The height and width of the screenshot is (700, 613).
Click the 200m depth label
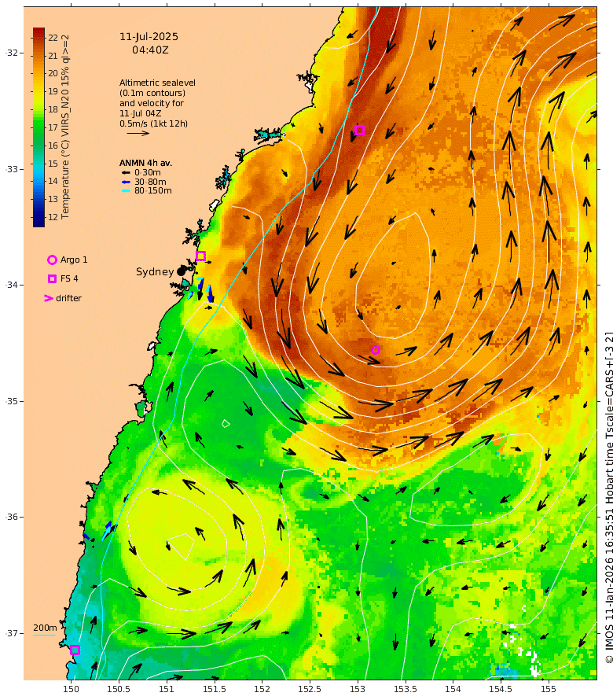(45, 628)
